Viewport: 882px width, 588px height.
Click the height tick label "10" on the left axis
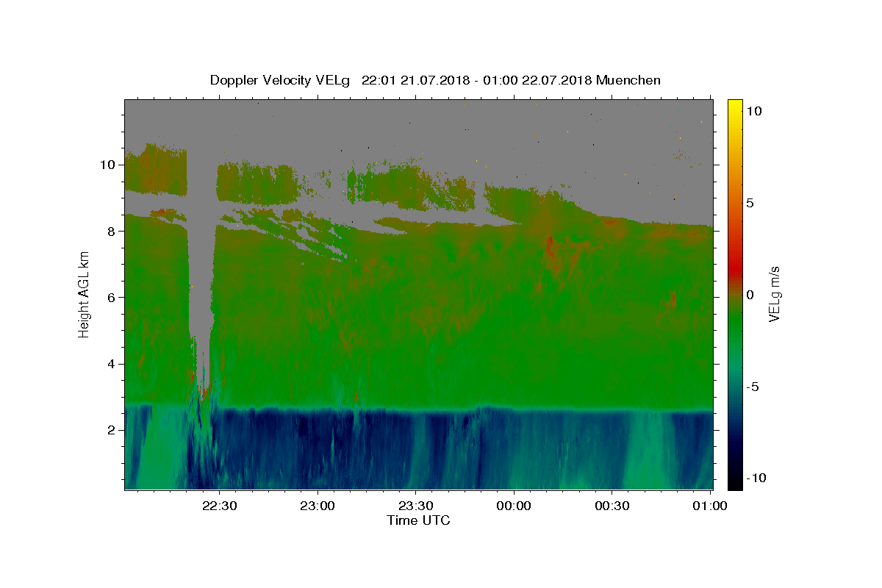tap(110, 165)
